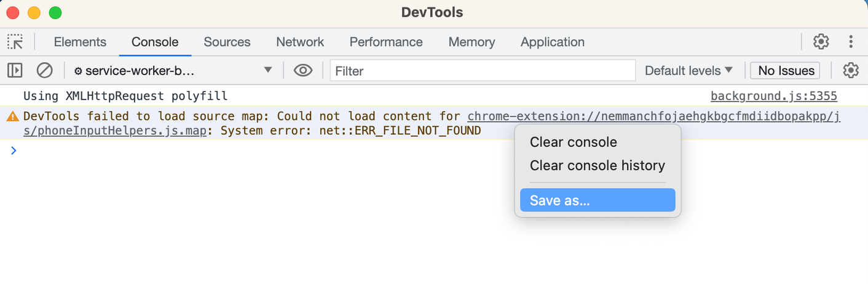Open console settings gear icon
This screenshot has height=284, width=868.
(851, 71)
